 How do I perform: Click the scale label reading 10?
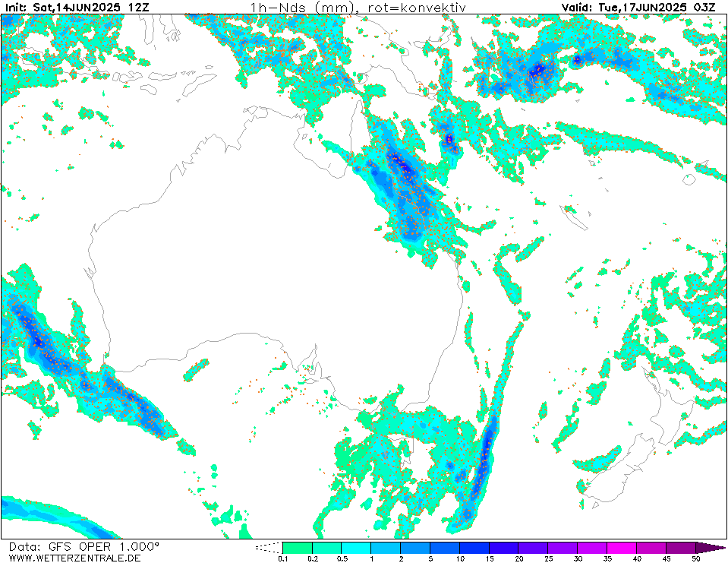point(459,558)
